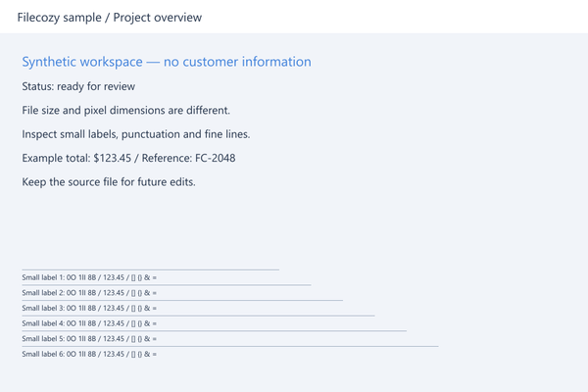Image resolution: width=588 pixels, height=392 pixels.
Task: Click the 'Small label 6' row text
Action: tap(89, 354)
